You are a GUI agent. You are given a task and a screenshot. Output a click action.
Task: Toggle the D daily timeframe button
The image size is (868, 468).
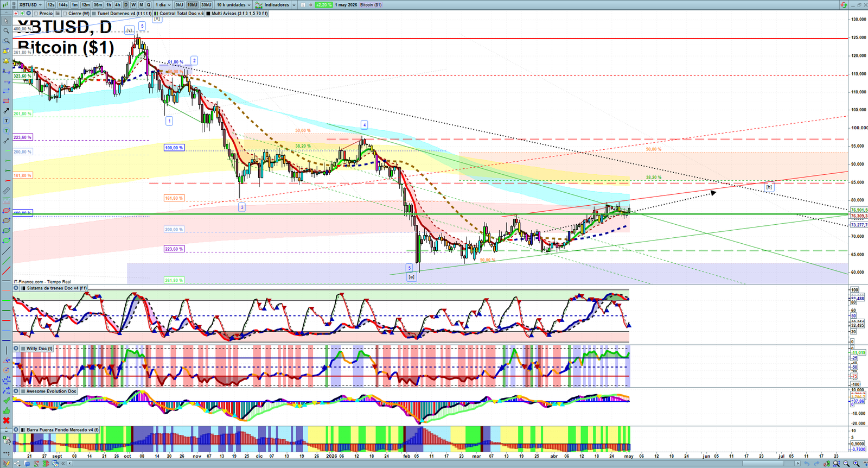pyautogui.click(x=126, y=5)
